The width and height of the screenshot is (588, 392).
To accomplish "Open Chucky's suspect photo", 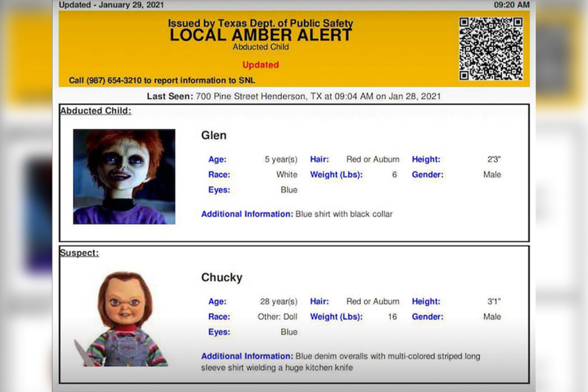I will 121,319.
